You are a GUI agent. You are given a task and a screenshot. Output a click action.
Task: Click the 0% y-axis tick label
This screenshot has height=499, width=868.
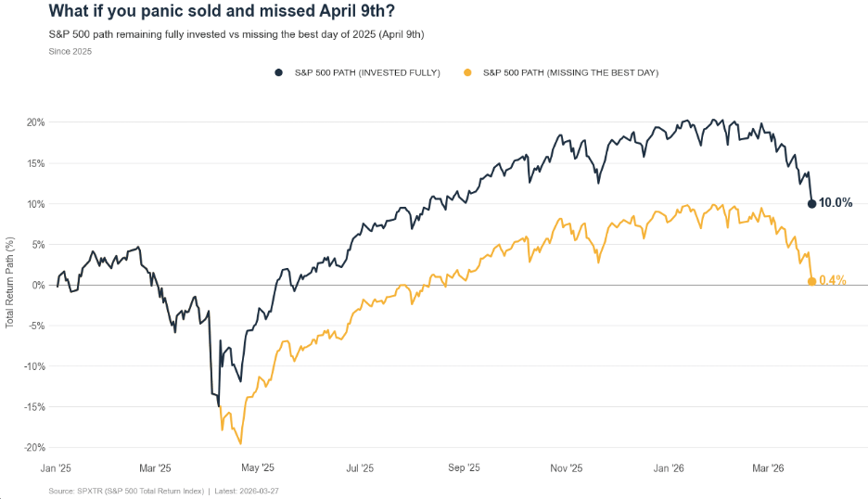[x=38, y=285]
